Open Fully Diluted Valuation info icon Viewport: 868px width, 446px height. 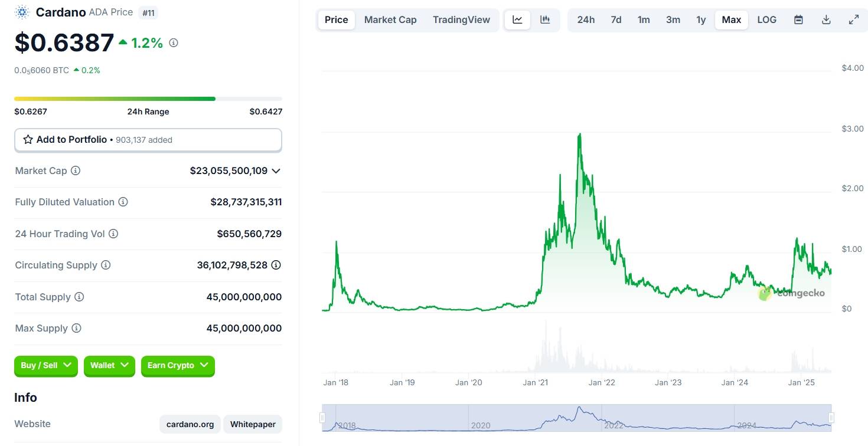[123, 202]
